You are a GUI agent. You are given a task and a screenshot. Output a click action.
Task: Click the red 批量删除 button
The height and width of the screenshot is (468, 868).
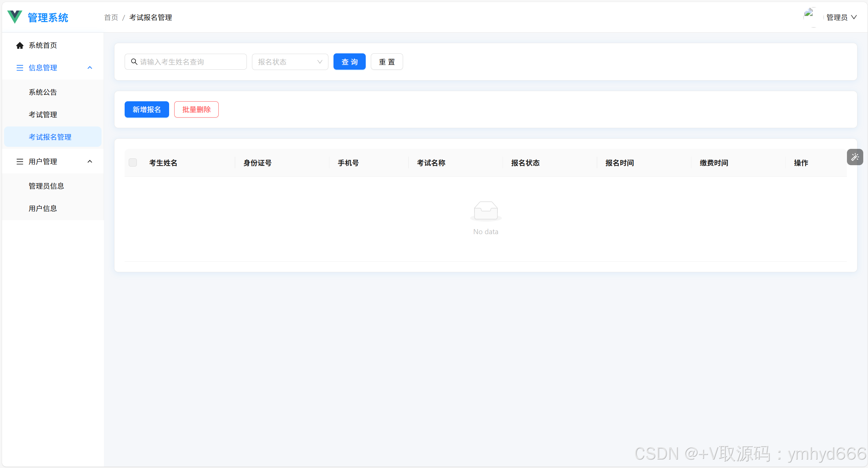196,109
